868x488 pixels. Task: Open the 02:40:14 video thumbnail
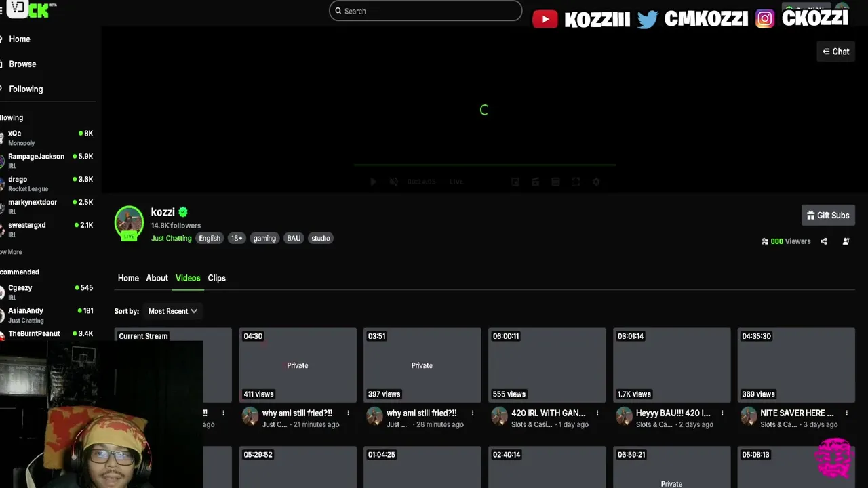coord(547,467)
